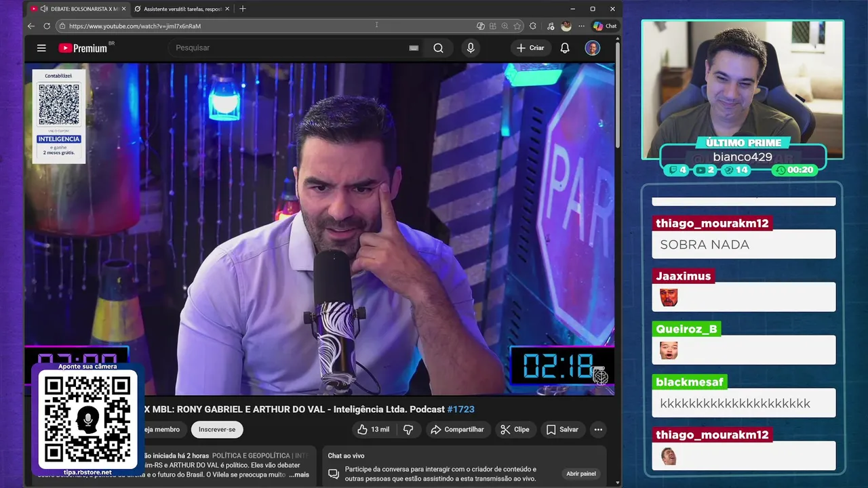Image resolution: width=868 pixels, height=488 pixels.
Task: Save the video with Salvar button
Action: click(562, 429)
